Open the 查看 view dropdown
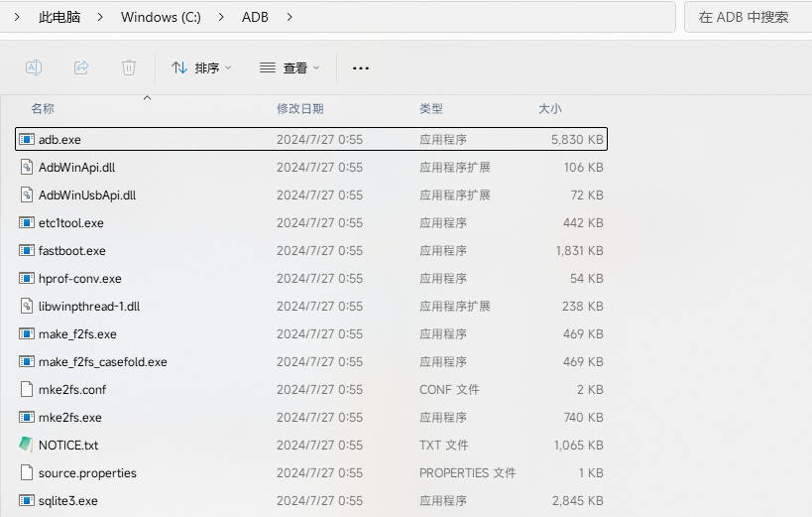812x517 pixels. pos(290,67)
